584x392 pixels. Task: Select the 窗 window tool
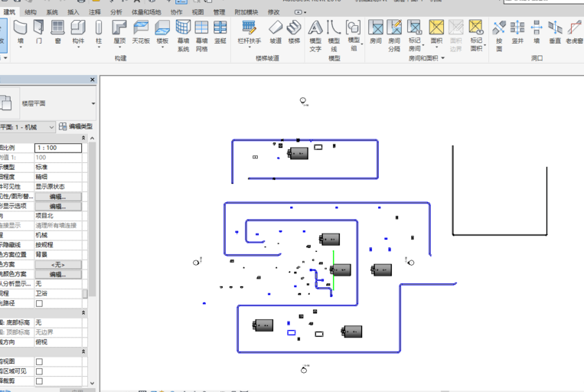tap(57, 32)
